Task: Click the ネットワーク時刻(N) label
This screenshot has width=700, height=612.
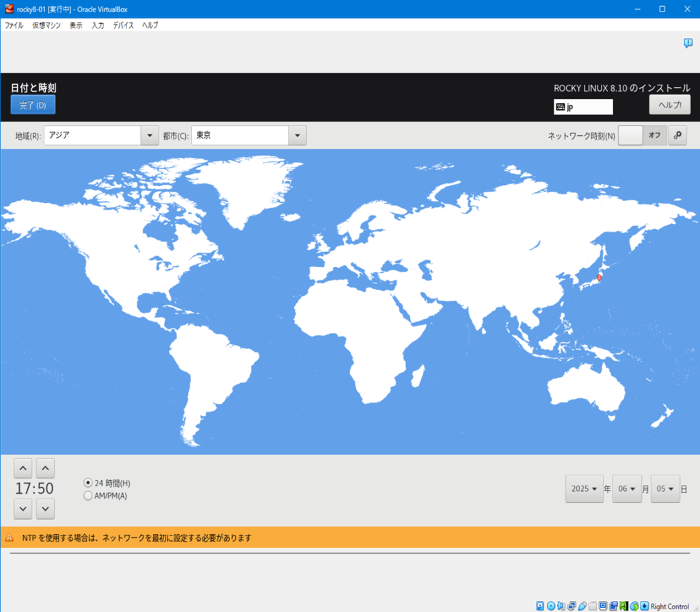Action: (581, 136)
